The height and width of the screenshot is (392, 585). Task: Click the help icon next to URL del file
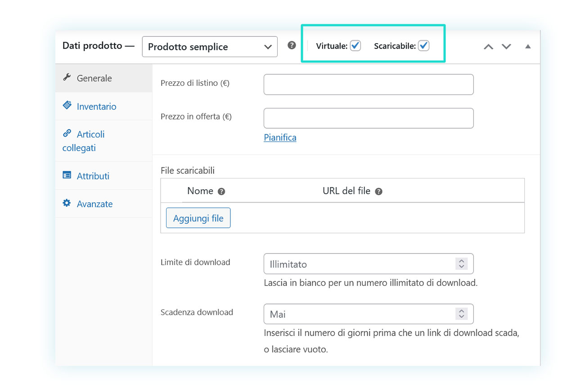point(378,192)
